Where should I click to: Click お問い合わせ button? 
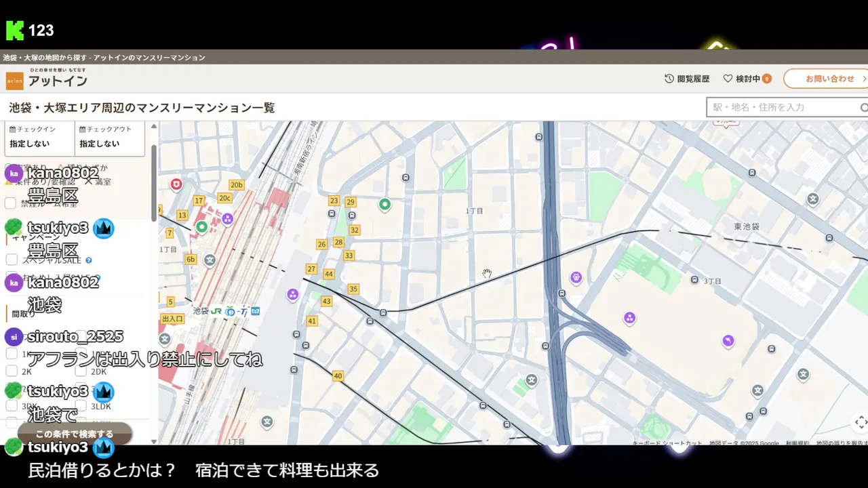pyautogui.click(x=826, y=79)
